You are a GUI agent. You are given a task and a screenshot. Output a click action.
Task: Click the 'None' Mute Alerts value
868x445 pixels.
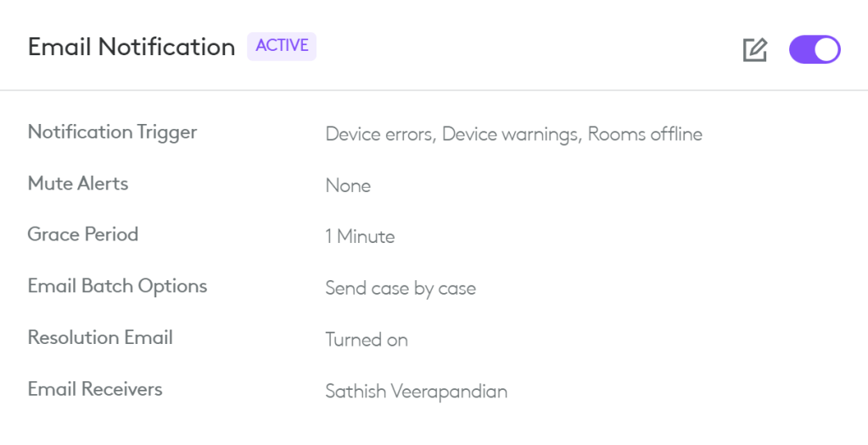click(x=348, y=186)
